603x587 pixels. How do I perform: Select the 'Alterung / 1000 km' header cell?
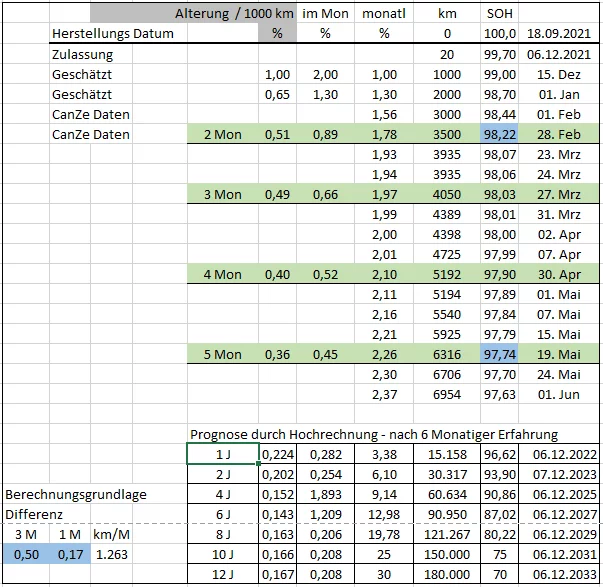pyautogui.click(x=233, y=14)
